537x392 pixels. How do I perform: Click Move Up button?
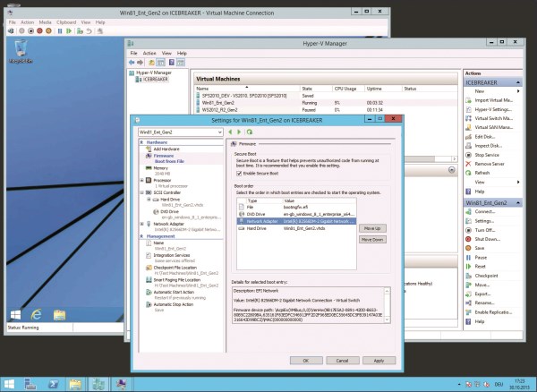[x=372, y=228]
